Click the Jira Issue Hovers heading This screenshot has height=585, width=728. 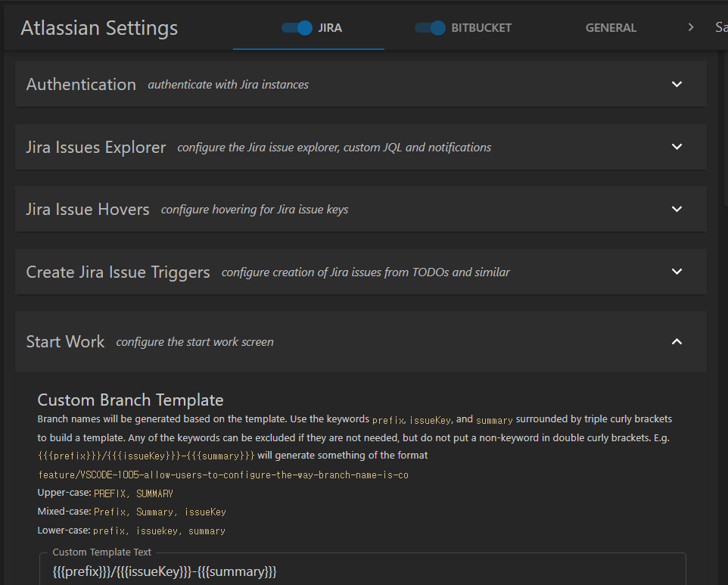tap(88, 210)
